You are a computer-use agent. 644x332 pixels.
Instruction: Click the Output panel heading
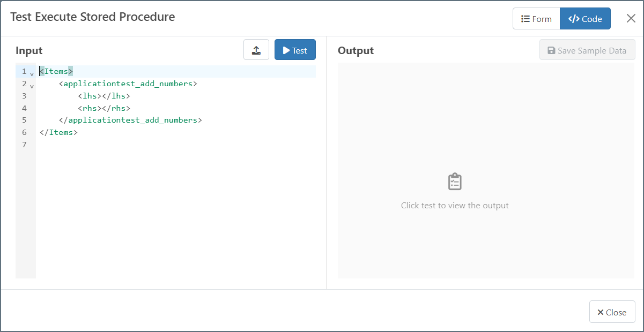pos(356,50)
